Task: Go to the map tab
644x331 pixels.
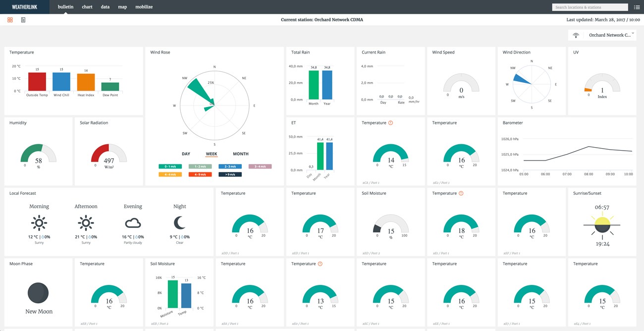Action: tap(122, 7)
